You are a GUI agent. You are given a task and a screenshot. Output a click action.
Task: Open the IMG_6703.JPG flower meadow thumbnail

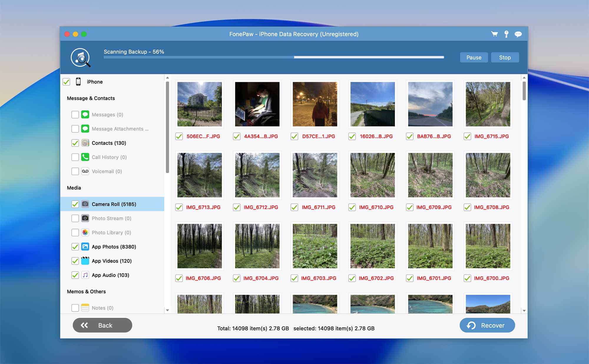click(315, 246)
